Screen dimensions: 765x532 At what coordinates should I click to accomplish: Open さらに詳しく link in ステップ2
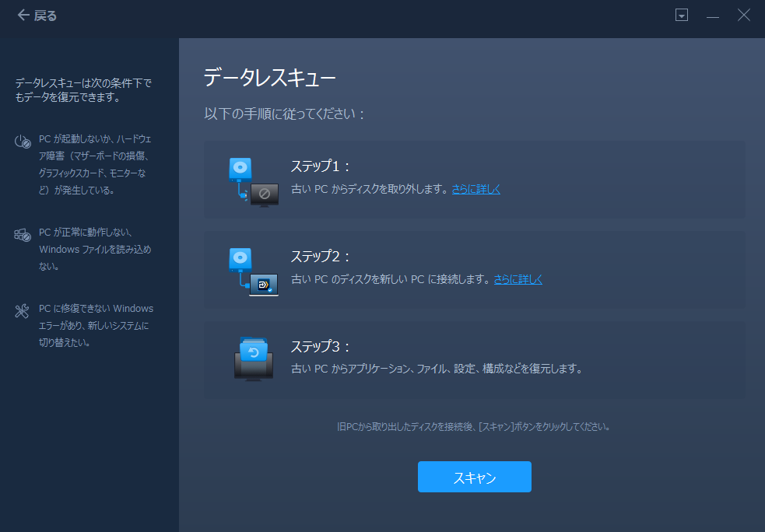pos(518,279)
